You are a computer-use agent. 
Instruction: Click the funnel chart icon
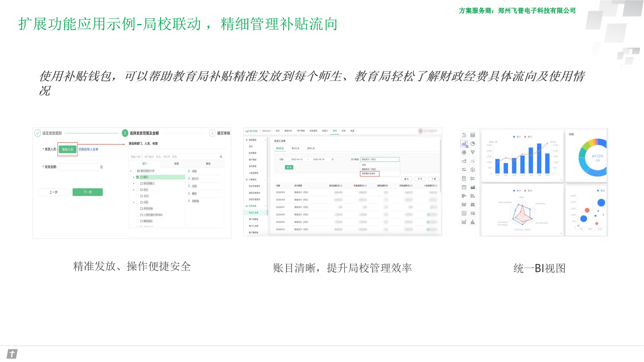(x=472, y=152)
